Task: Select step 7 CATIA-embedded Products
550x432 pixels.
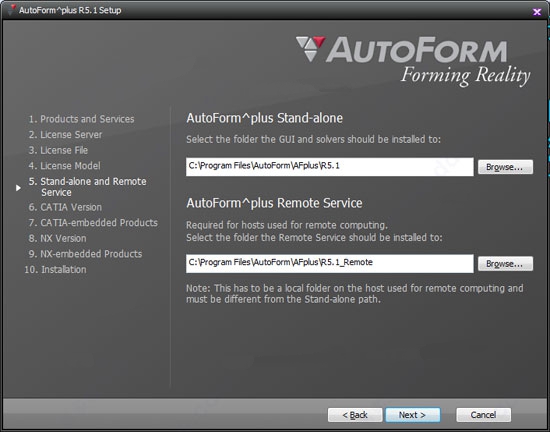Action: coord(93,223)
